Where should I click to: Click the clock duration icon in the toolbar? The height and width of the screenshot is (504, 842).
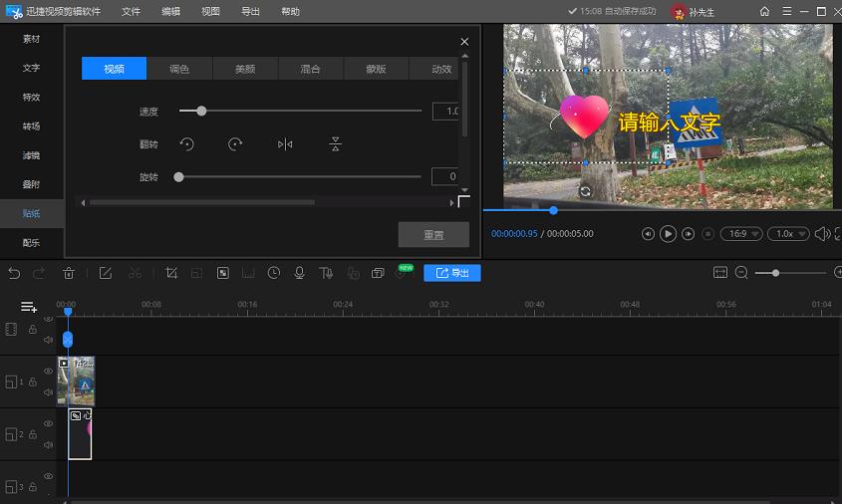(x=273, y=273)
